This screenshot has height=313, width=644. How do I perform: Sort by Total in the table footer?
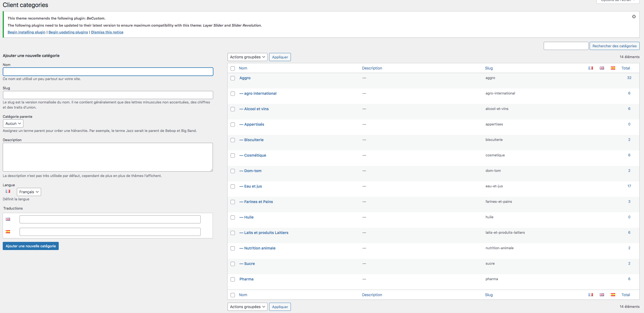626,295
